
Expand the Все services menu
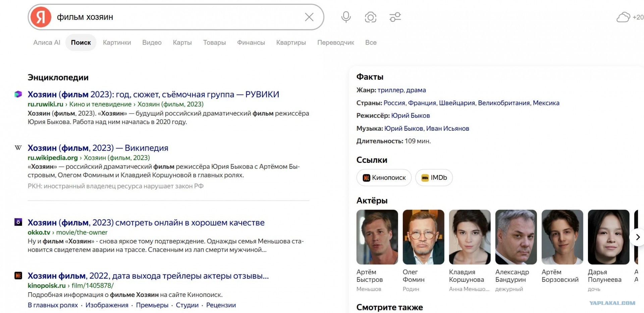point(371,43)
